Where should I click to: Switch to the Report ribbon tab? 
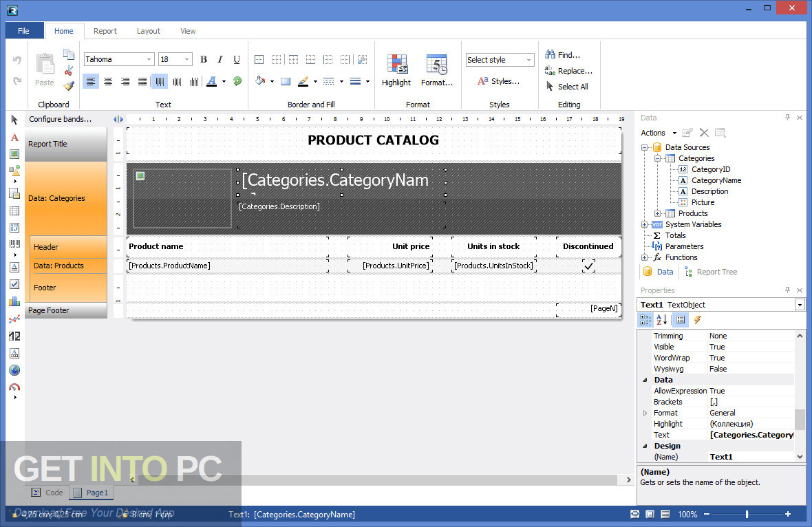coord(105,31)
